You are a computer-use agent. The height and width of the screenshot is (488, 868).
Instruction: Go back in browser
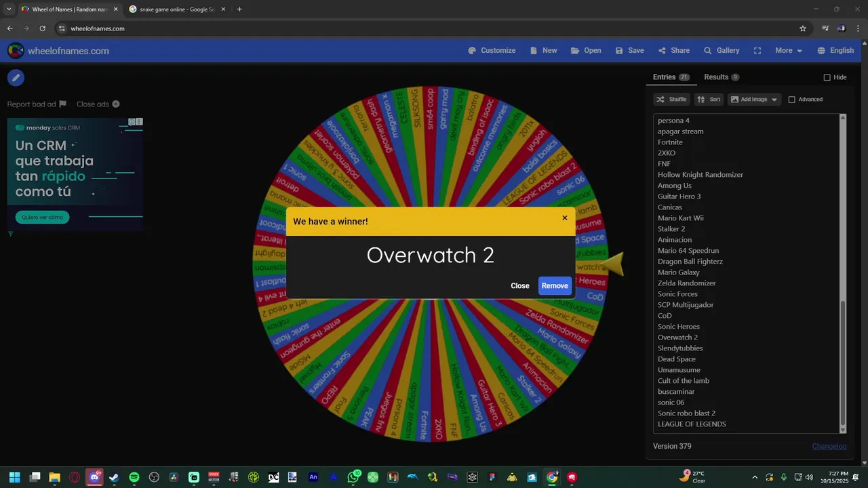10,28
